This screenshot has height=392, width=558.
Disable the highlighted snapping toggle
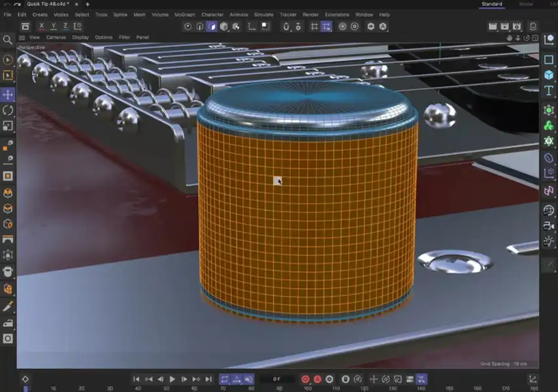point(325,27)
